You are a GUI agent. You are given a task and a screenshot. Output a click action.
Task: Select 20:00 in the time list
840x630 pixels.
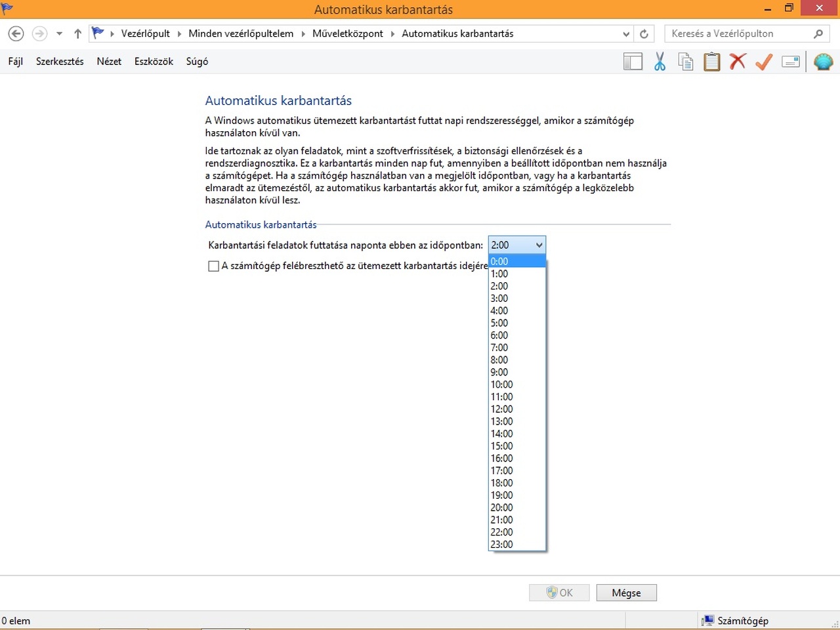[x=517, y=507]
